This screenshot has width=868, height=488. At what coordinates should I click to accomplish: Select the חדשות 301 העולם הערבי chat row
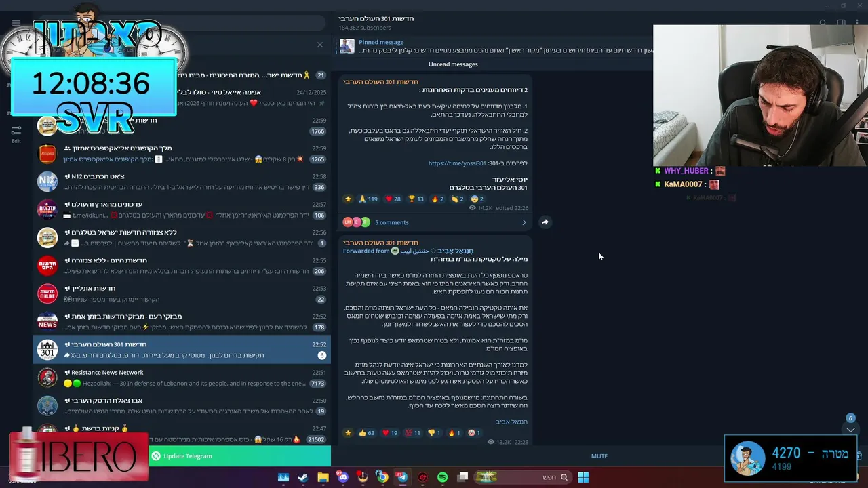pos(182,350)
